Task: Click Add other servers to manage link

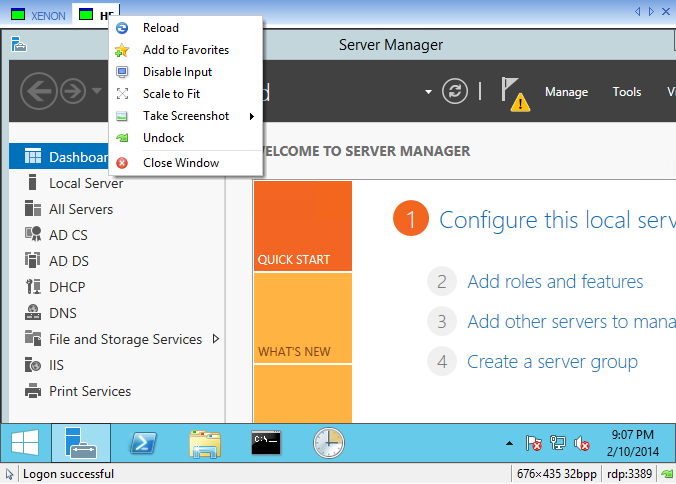Action: coord(571,322)
